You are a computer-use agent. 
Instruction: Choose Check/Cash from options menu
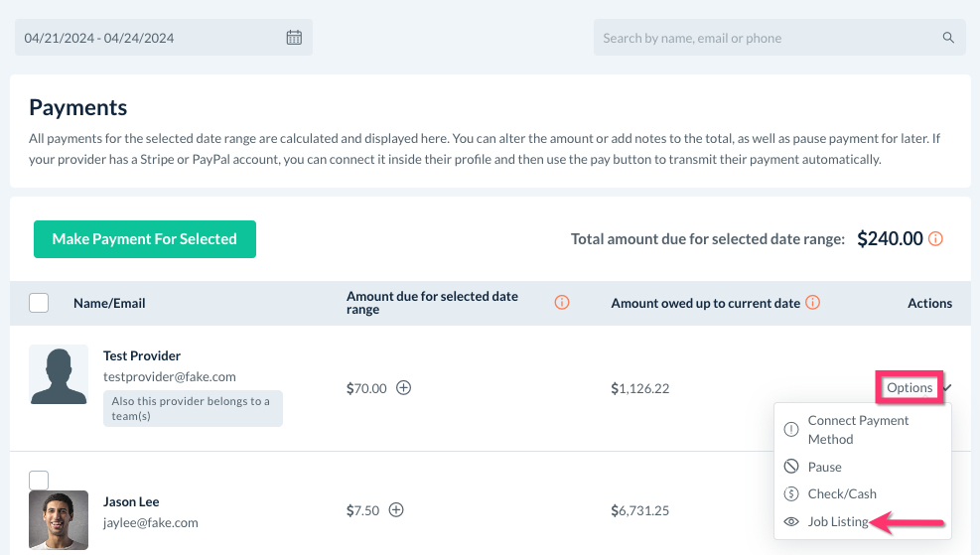(x=842, y=493)
